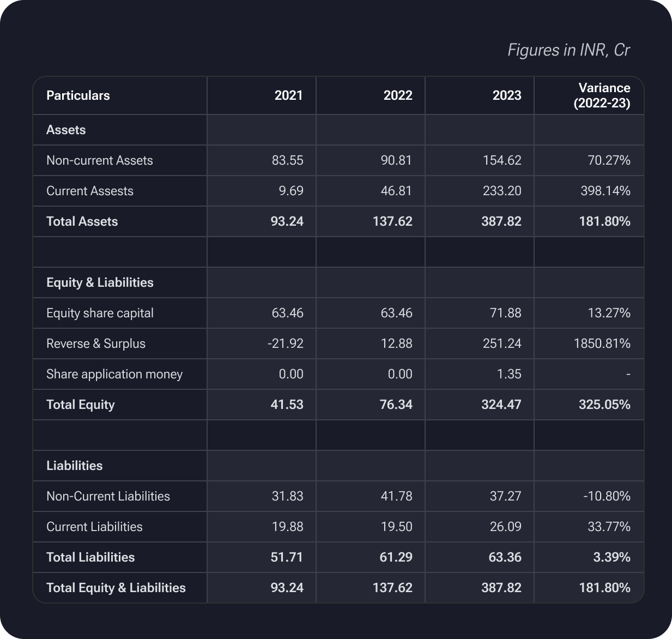
Task: Select the Assets section row label
Action: (66, 130)
